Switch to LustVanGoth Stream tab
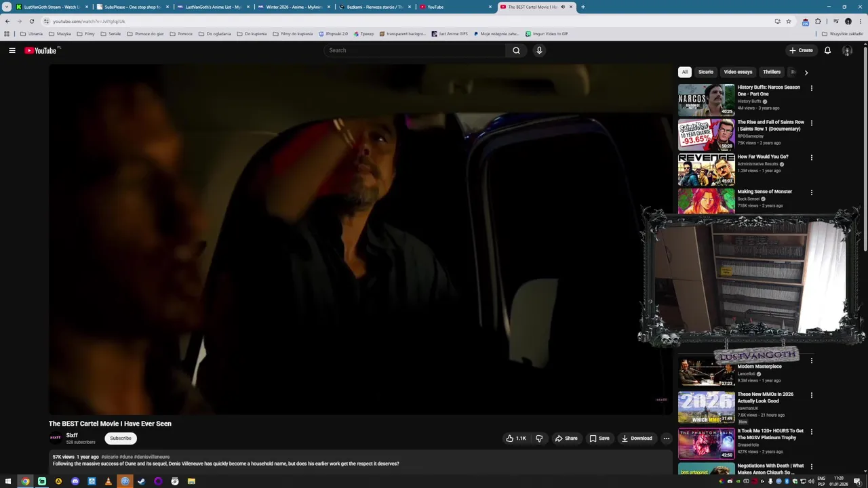The width and height of the screenshot is (868, 488). tap(52, 7)
